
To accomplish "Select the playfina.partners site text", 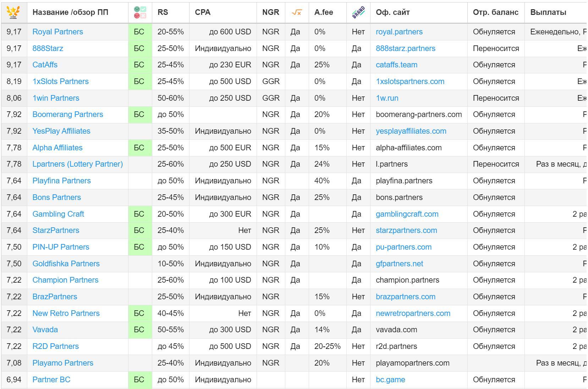I will pyautogui.click(x=404, y=180).
